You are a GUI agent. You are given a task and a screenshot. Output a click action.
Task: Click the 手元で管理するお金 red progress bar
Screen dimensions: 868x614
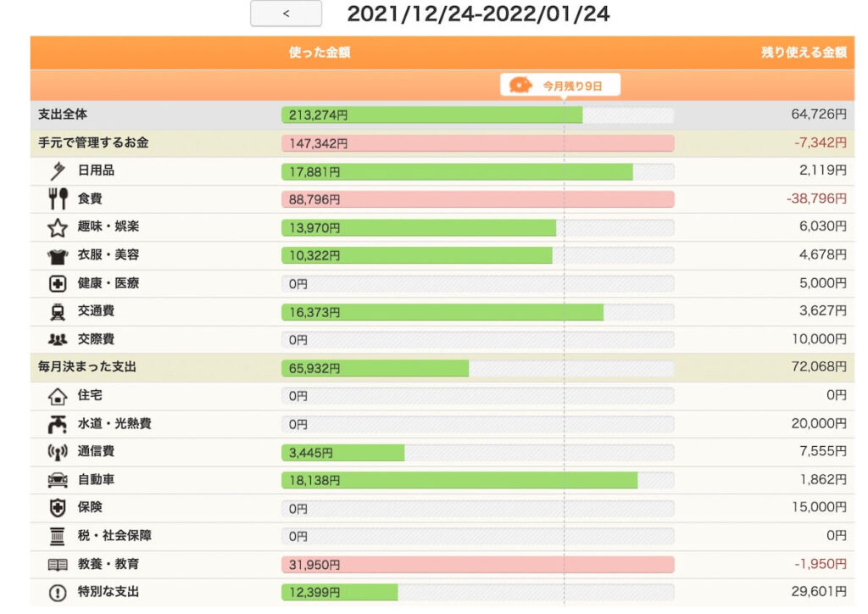click(478, 143)
